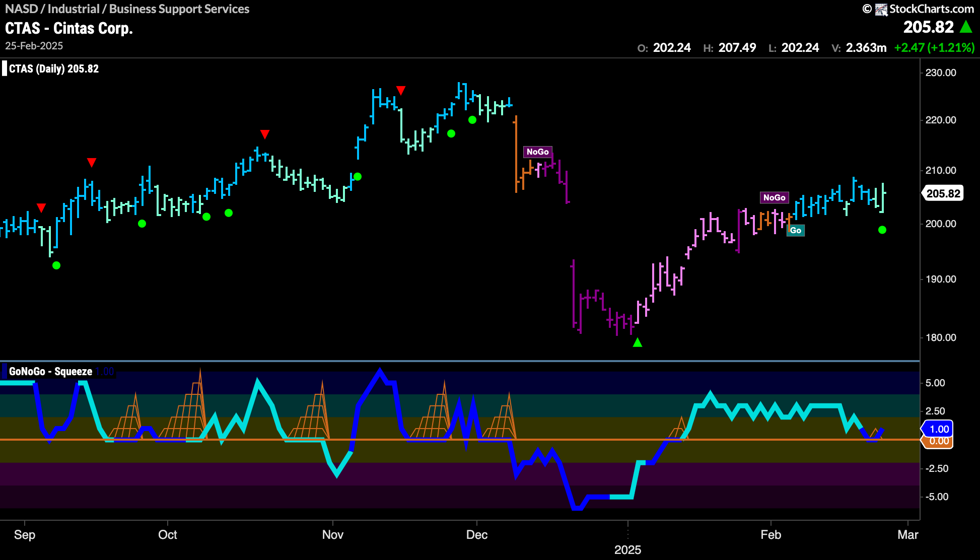Click the GoNoGo - Squeeze indicator label
The width and height of the screenshot is (980, 560).
click(x=50, y=372)
